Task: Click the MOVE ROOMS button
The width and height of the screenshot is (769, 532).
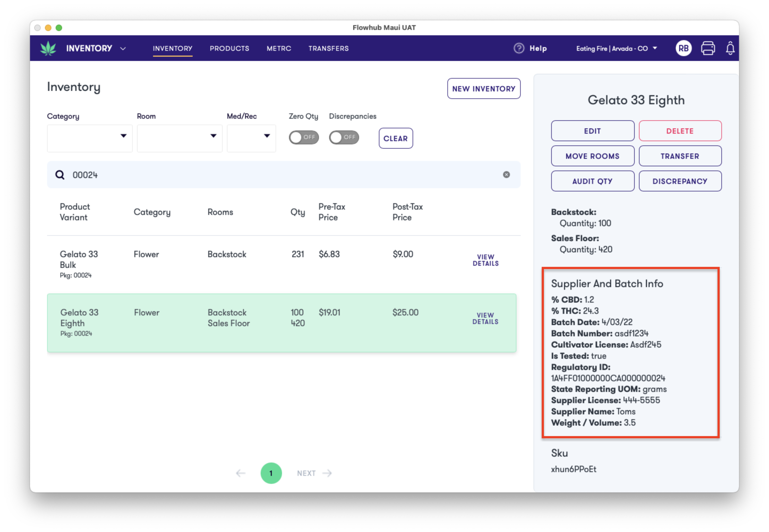Action: pos(592,156)
